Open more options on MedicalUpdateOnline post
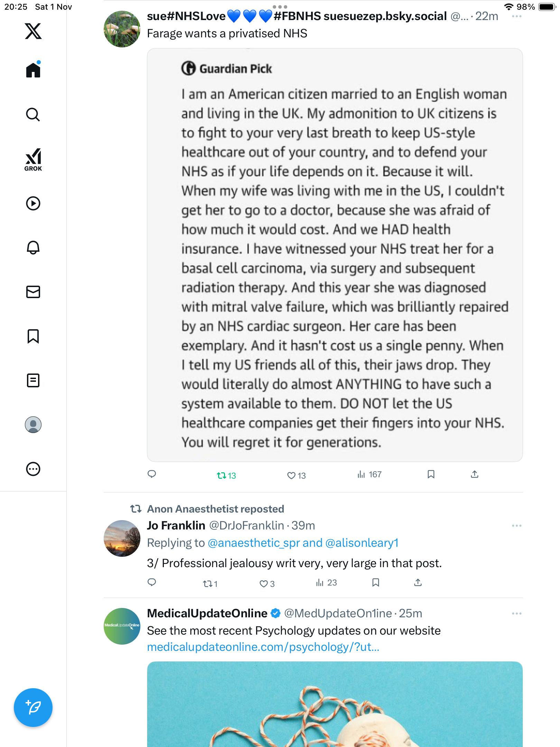Viewport: 560px width, 747px height. pyautogui.click(x=516, y=614)
